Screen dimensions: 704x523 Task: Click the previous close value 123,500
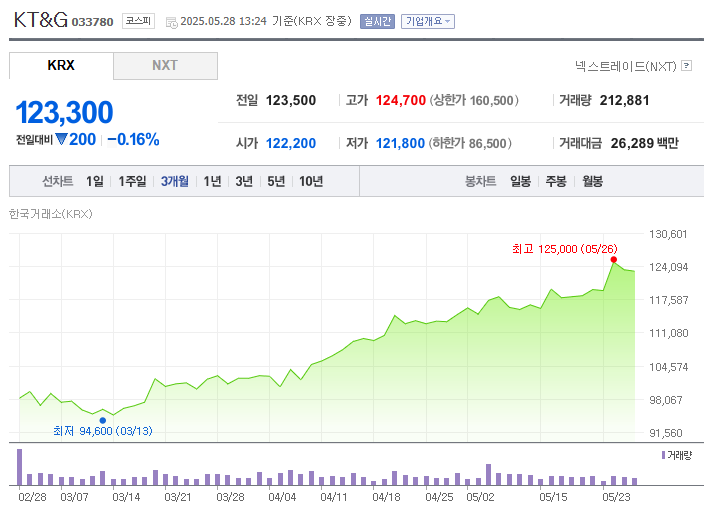coord(291,100)
